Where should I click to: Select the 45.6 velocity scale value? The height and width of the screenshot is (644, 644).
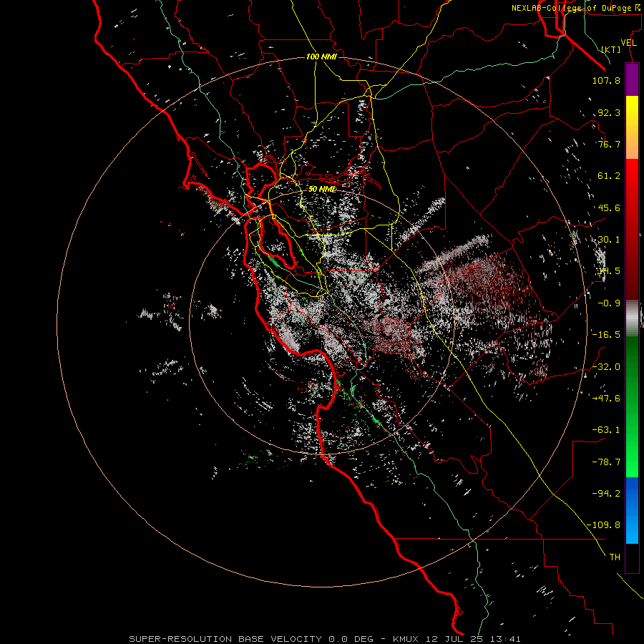(x=609, y=208)
